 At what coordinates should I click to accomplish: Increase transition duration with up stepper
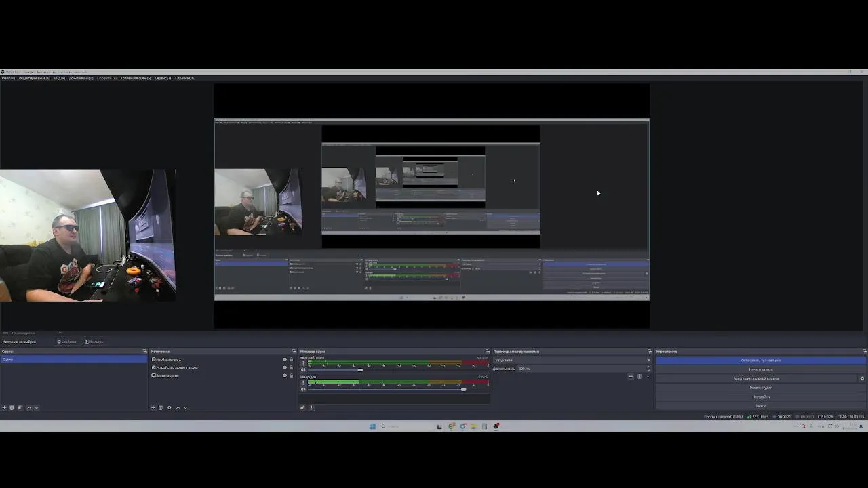coord(649,367)
